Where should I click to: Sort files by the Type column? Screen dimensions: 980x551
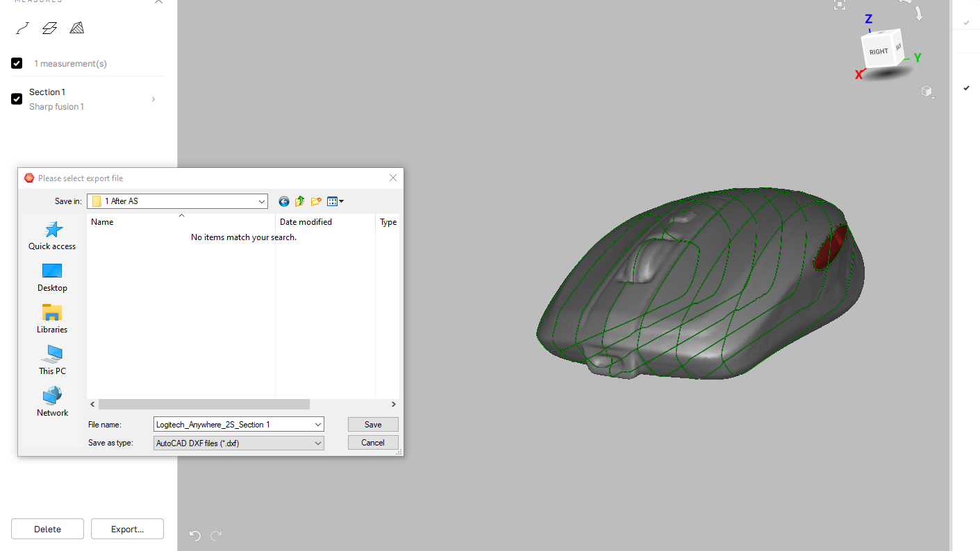point(388,222)
